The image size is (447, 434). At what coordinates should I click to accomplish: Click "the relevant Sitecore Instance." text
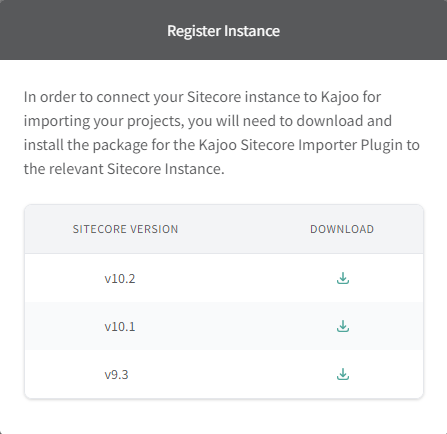pyautogui.click(x=124, y=169)
